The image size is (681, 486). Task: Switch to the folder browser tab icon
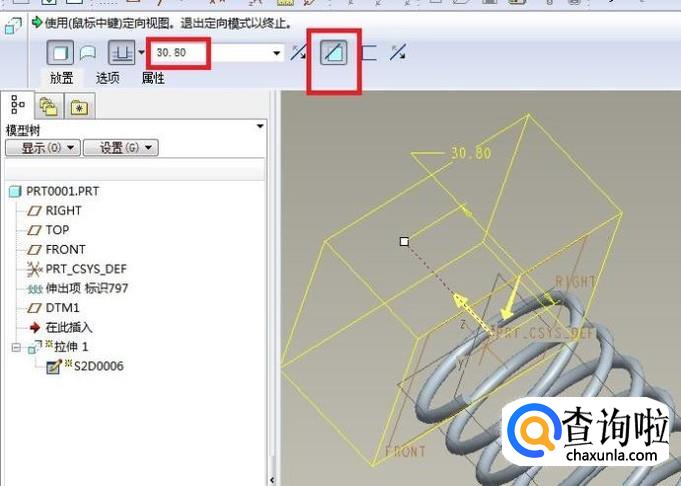tap(49, 107)
